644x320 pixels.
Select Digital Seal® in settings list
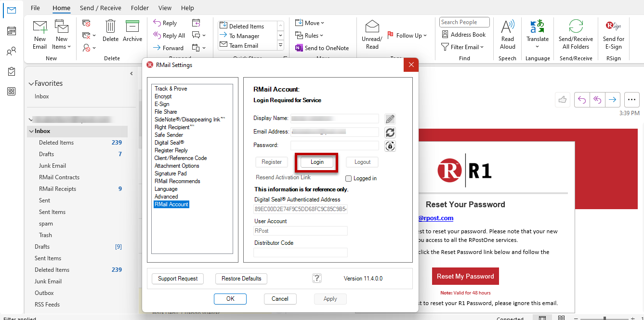(170, 143)
